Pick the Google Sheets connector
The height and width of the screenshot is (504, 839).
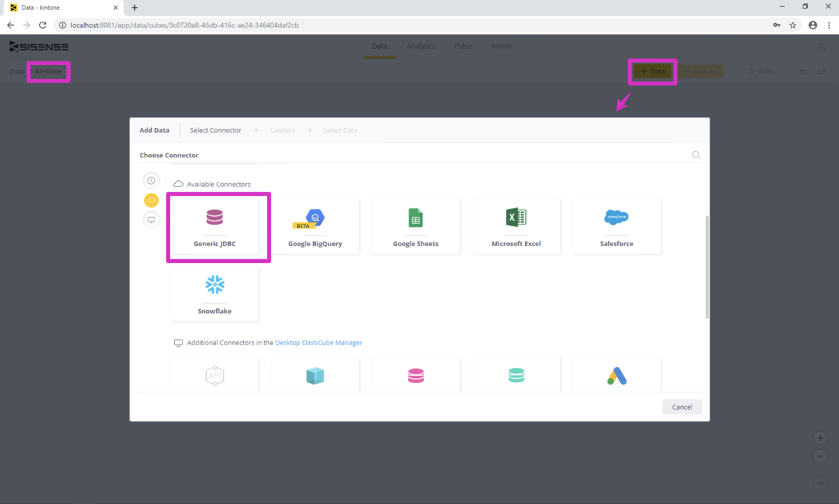point(415,226)
